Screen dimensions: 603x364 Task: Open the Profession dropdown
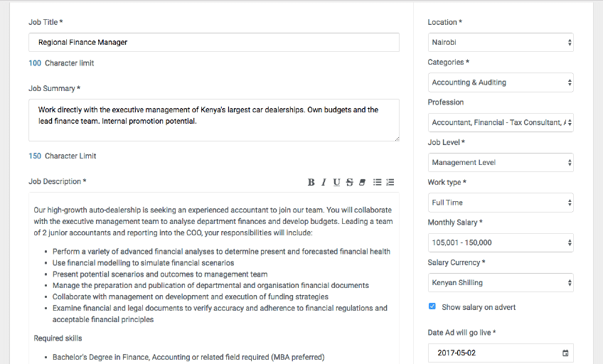coord(501,122)
